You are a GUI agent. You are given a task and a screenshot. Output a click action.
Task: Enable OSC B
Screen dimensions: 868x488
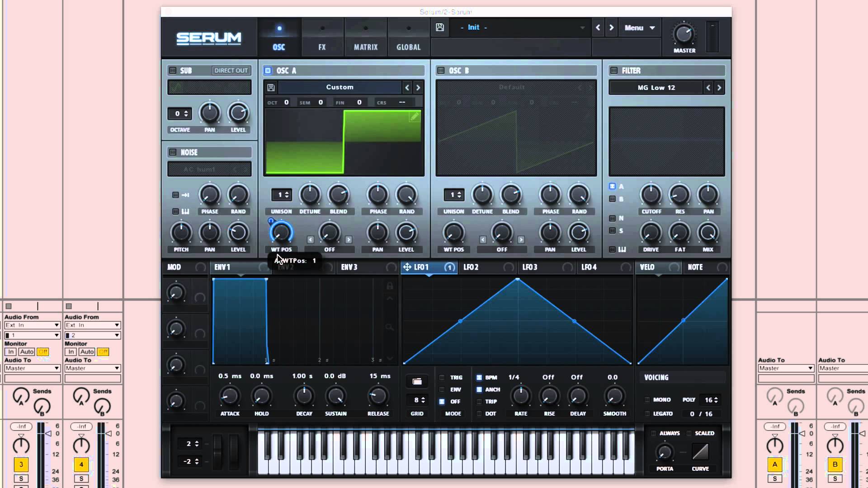pyautogui.click(x=441, y=70)
